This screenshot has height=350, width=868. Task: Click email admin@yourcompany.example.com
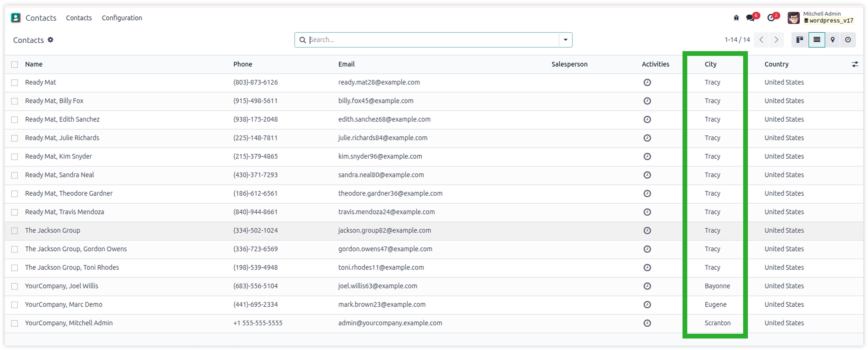390,323
